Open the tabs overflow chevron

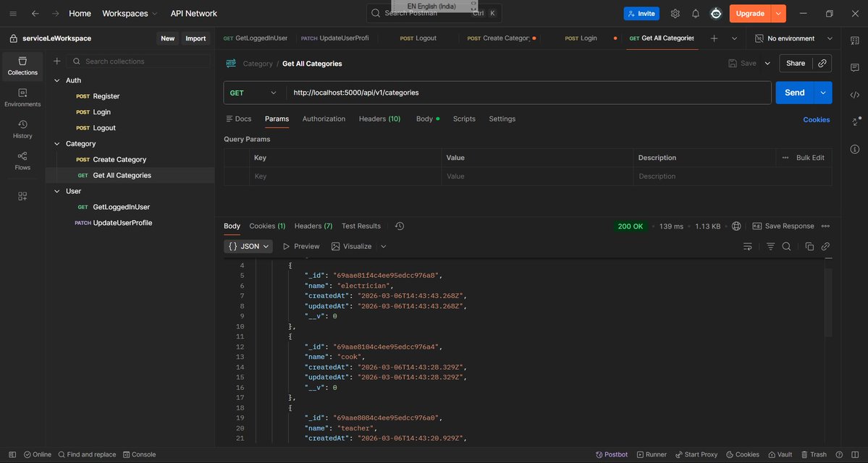[735, 38]
